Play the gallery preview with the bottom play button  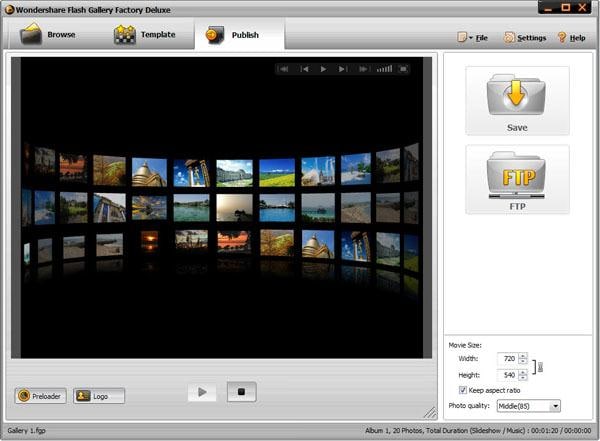pyautogui.click(x=202, y=392)
